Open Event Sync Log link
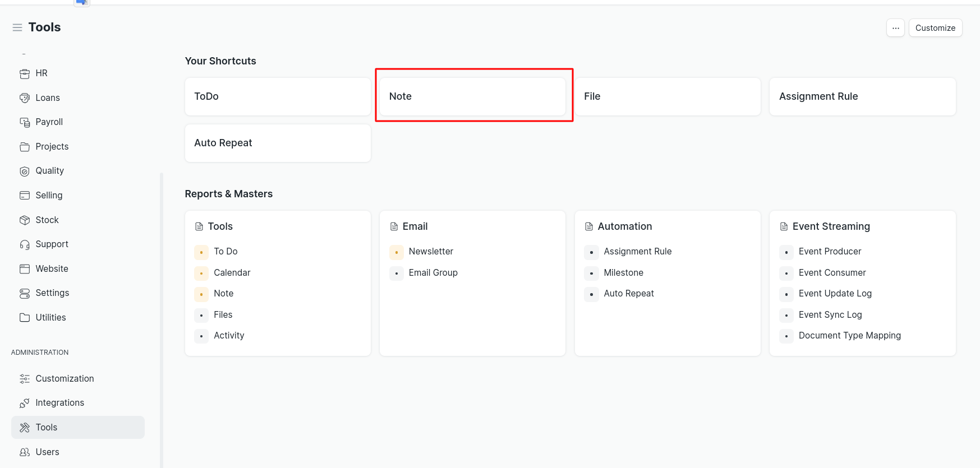The width and height of the screenshot is (980, 468). [830, 314]
